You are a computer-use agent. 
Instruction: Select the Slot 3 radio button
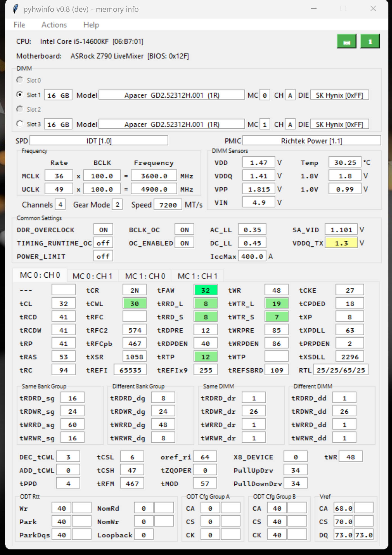[x=20, y=124]
